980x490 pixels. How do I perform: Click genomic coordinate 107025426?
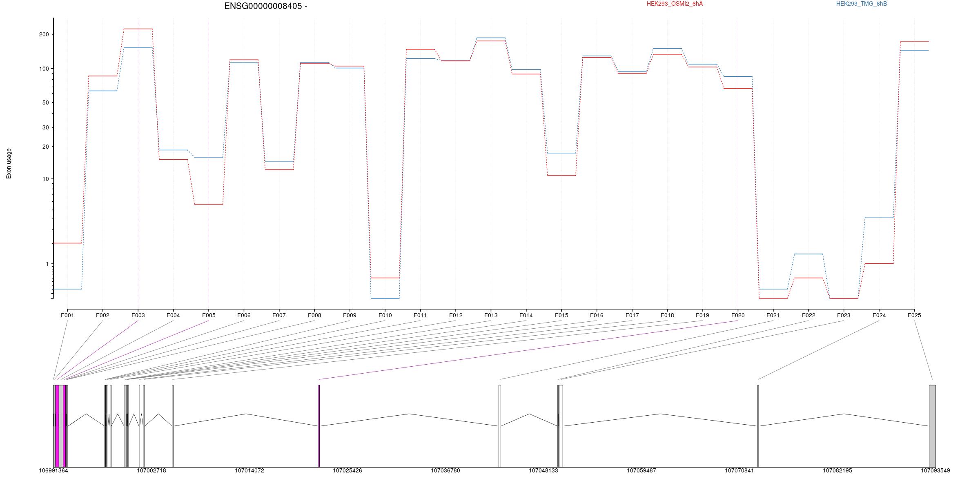click(x=347, y=471)
